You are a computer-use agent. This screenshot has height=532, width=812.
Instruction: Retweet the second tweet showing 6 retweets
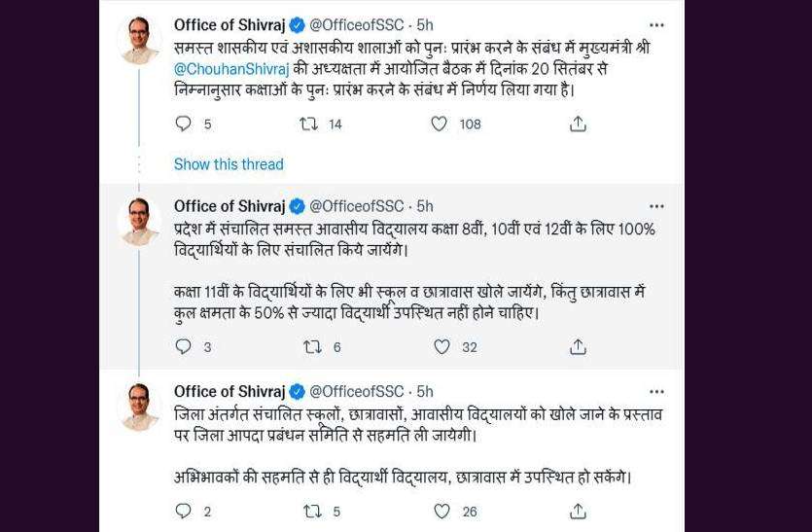pyautogui.click(x=312, y=346)
